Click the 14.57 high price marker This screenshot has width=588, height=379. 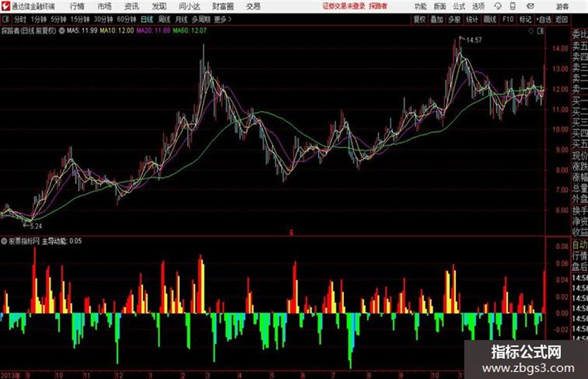point(474,40)
